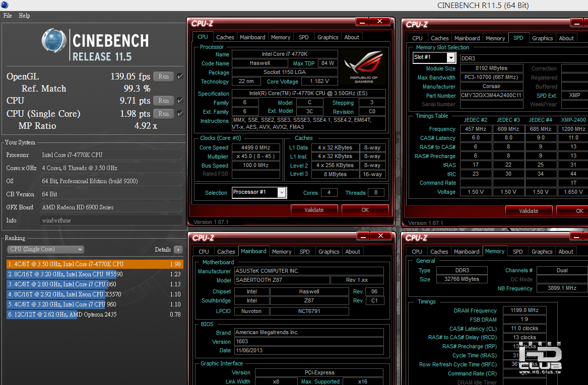Click the Processor field 'Intel Core i7-4770K CPU' in Cinebench
Screen dimensions: 588x385
pyautogui.click(x=111, y=155)
